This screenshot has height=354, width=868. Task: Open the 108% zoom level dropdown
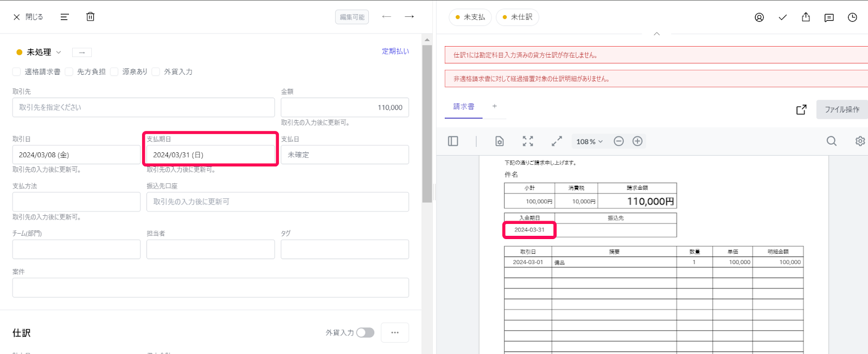pyautogui.click(x=589, y=141)
